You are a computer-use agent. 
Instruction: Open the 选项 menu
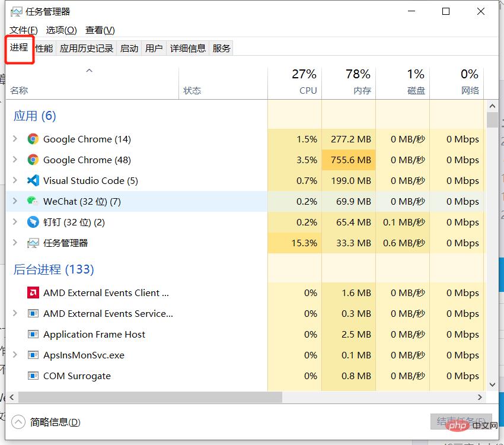[62, 30]
